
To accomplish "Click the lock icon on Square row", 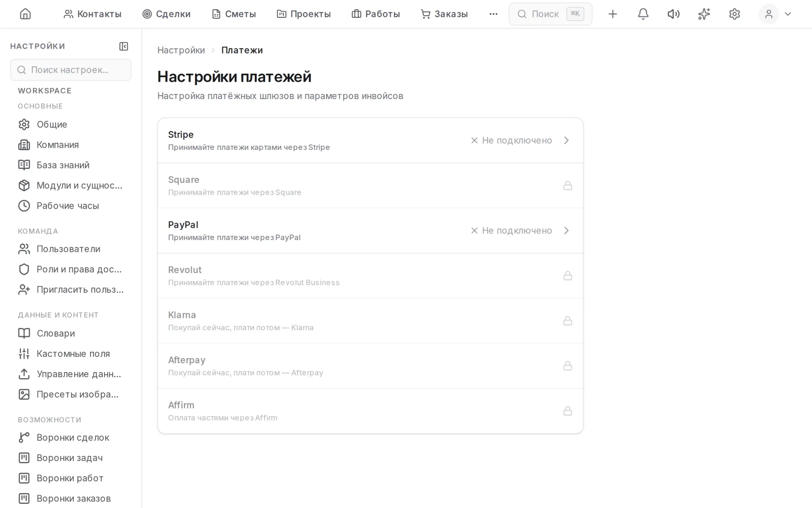I will (x=568, y=185).
